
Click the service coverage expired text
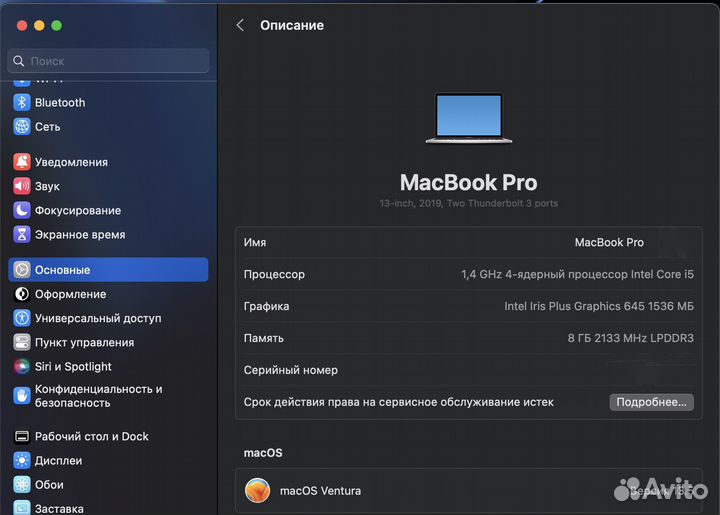pos(399,402)
